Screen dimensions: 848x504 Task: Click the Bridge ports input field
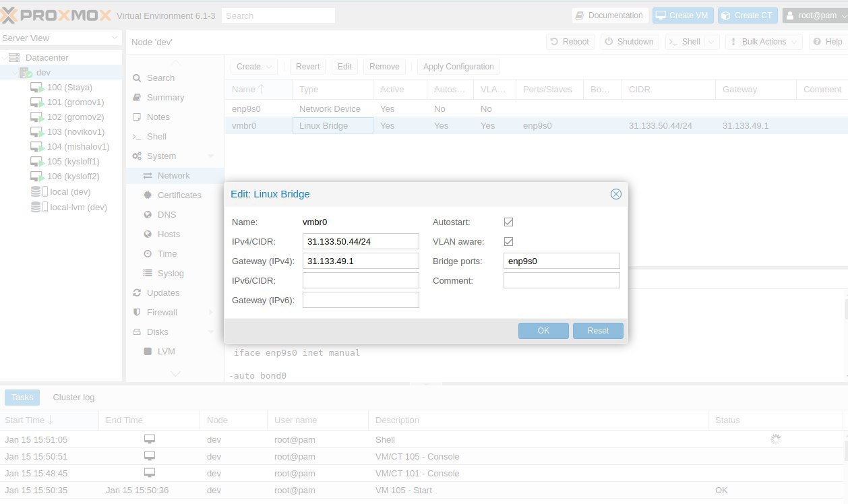(x=562, y=261)
